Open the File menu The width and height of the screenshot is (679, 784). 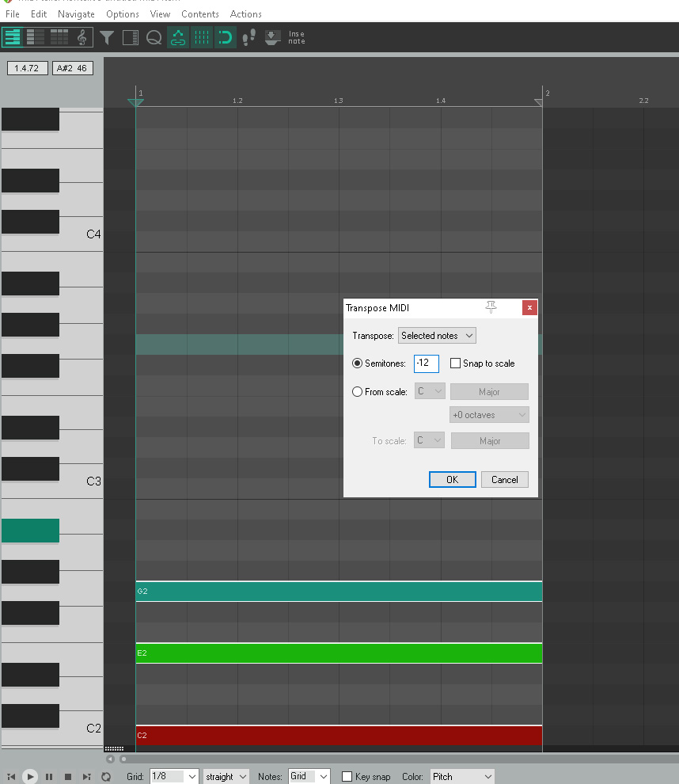pos(13,14)
